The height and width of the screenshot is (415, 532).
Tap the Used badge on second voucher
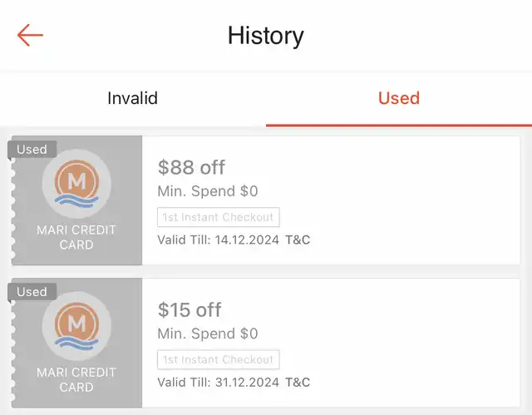tap(32, 292)
